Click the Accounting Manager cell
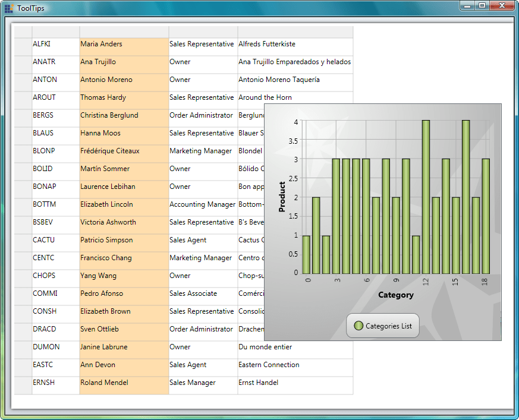The image size is (519, 420). tap(203, 208)
